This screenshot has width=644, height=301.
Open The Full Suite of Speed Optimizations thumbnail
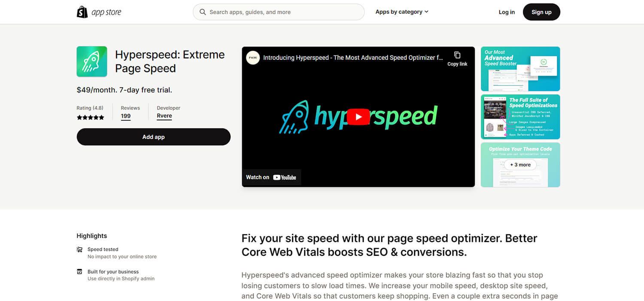point(520,117)
